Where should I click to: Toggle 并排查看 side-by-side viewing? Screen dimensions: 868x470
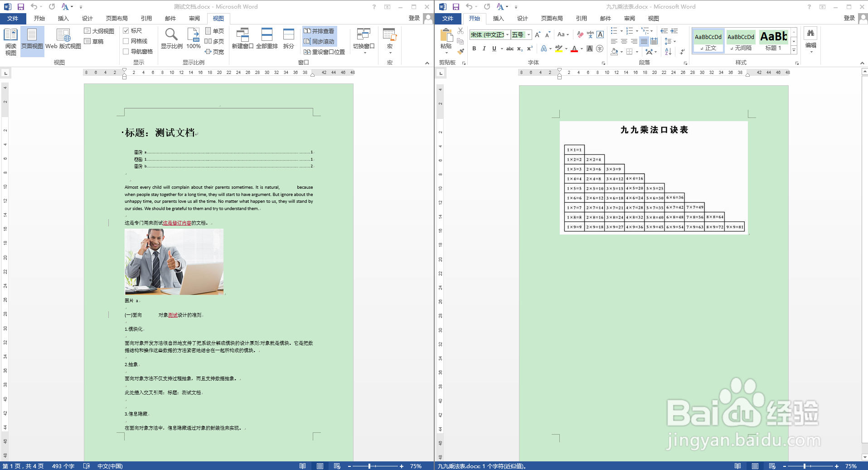click(x=319, y=31)
